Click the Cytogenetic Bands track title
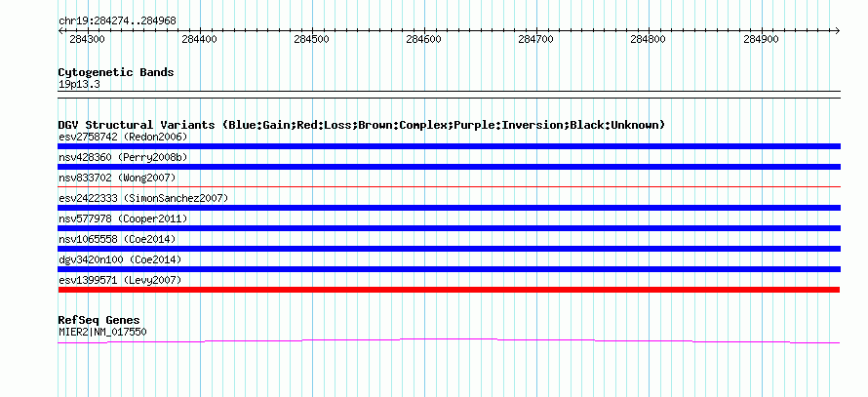This screenshot has height=397, width=868. (x=116, y=72)
